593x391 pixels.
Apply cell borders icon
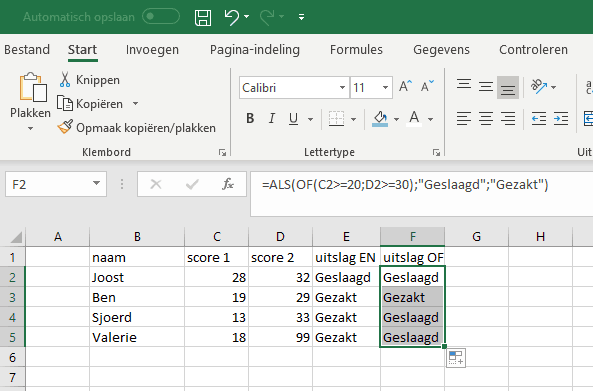336,119
